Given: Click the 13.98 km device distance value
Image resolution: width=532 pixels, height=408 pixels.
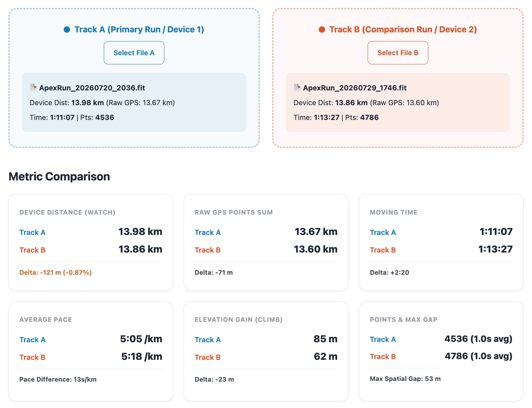Looking at the screenshot, I should tap(140, 232).
